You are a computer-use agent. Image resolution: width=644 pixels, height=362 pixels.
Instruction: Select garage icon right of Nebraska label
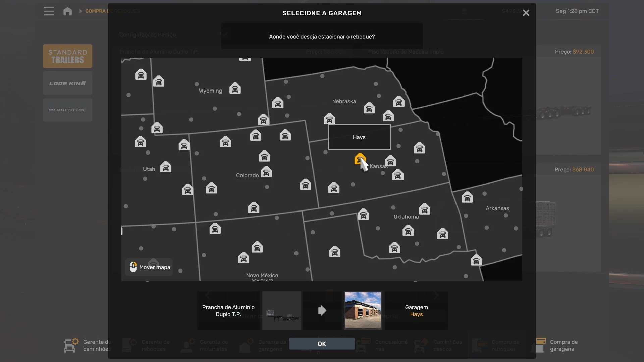(369, 108)
